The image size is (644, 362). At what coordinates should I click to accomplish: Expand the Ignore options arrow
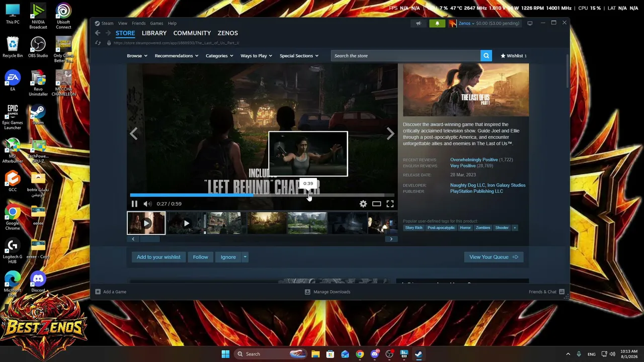(245, 257)
